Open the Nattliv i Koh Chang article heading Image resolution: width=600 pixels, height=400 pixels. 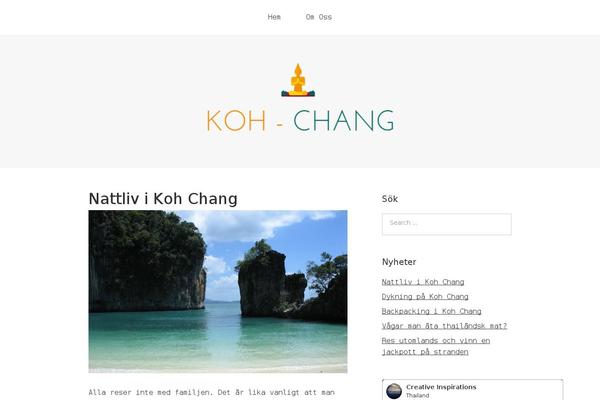pos(163,199)
